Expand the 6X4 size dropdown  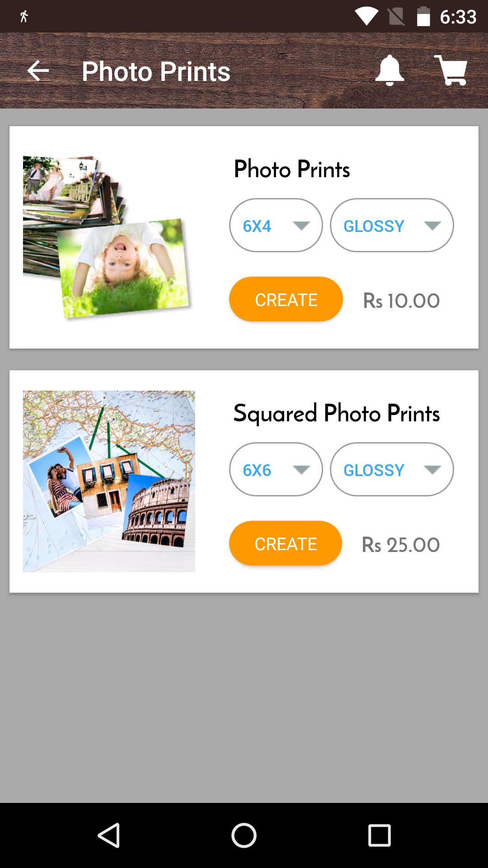[276, 225]
